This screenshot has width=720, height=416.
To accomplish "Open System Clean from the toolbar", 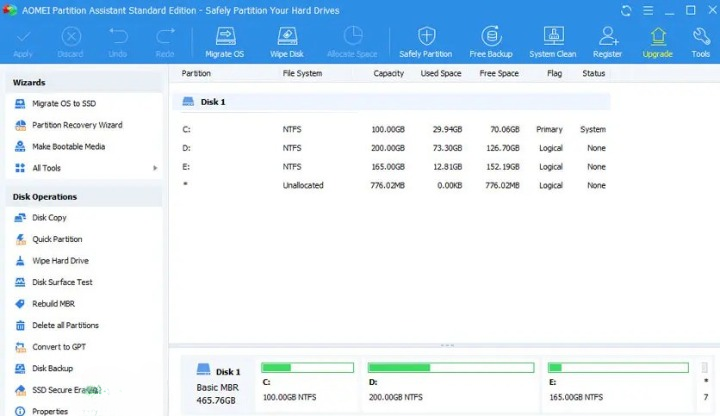I will (x=552, y=42).
